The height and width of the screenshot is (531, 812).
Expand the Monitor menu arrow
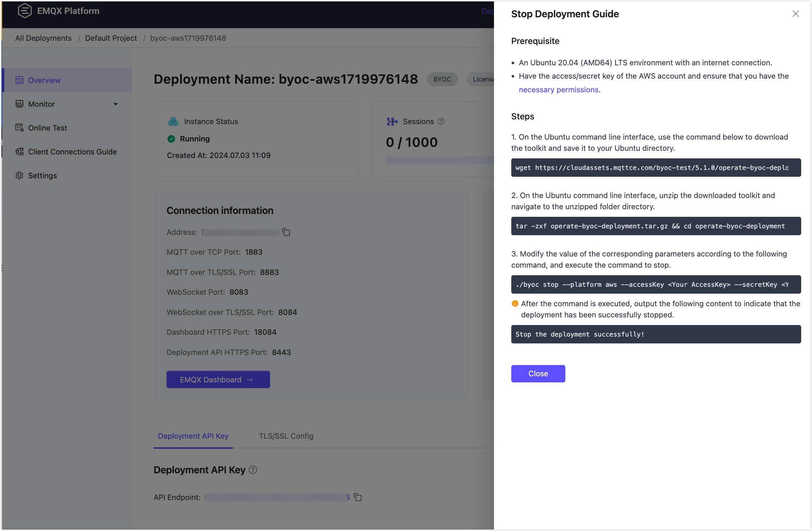tap(116, 104)
